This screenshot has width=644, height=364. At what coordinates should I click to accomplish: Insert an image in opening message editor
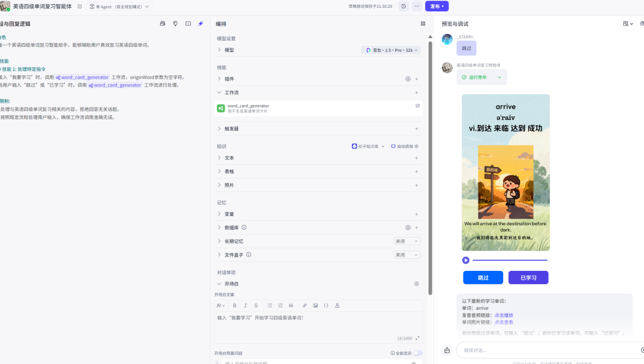tap(315, 306)
